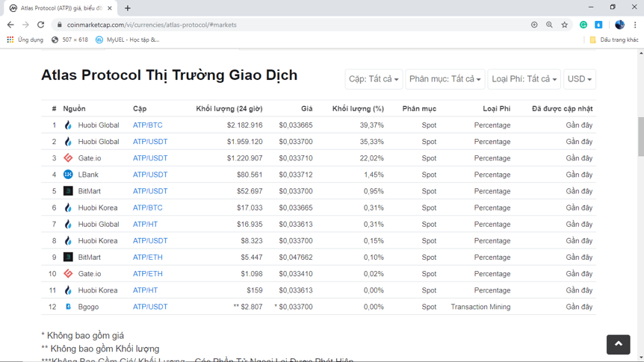Click the vertical page scrollbar thumb

point(641,137)
